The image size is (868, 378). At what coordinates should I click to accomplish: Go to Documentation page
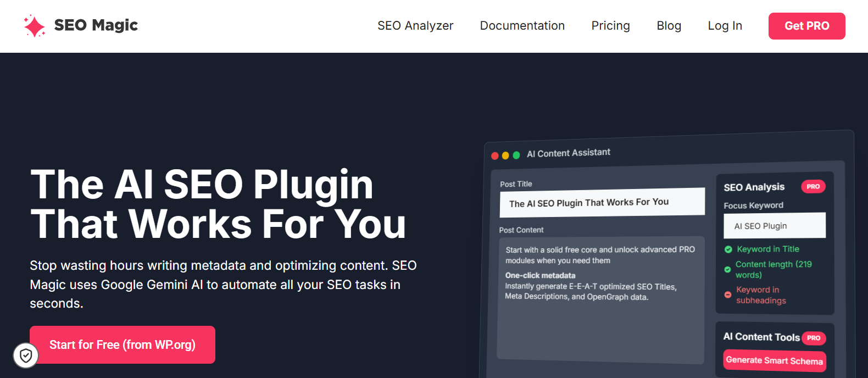coord(522,26)
